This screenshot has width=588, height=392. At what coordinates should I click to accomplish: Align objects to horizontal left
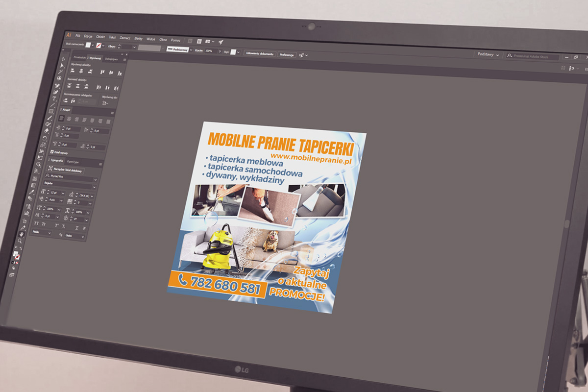[x=73, y=71]
